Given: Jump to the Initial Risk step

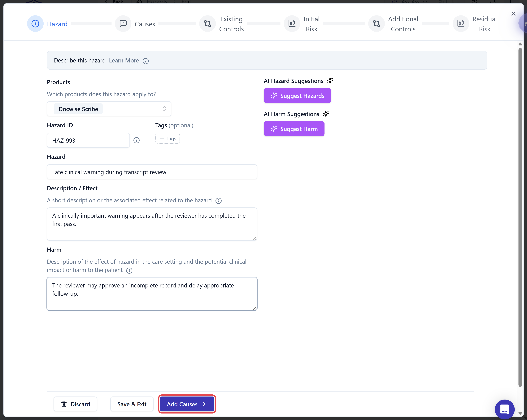Looking at the screenshot, I should (x=312, y=24).
